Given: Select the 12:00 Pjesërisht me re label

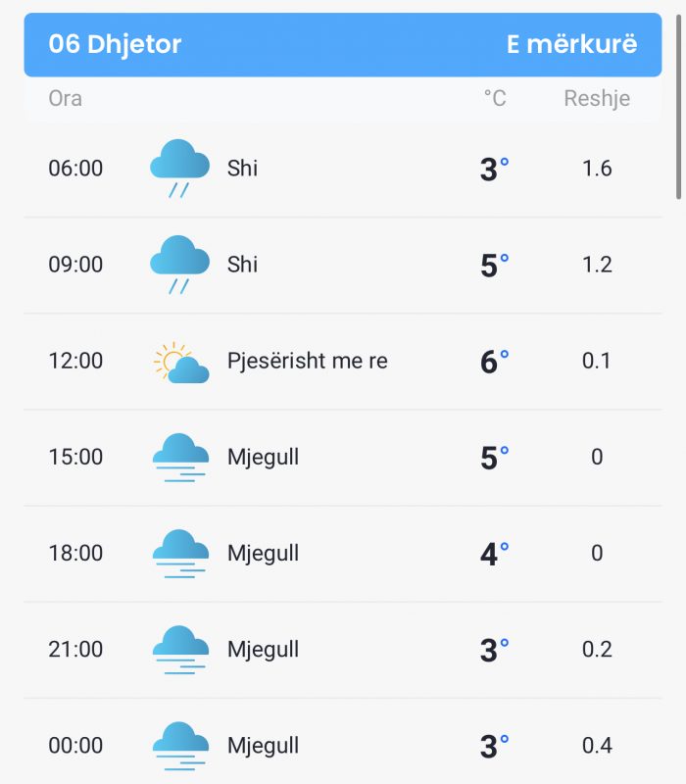Looking at the screenshot, I should pos(307,361).
